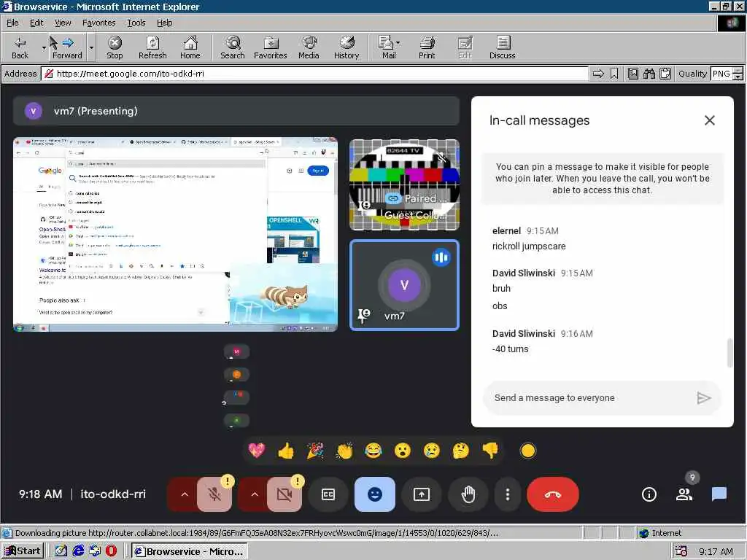Screen dimensions: 747x560
Task: Click the send message arrow button
Action: pos(703,398)
